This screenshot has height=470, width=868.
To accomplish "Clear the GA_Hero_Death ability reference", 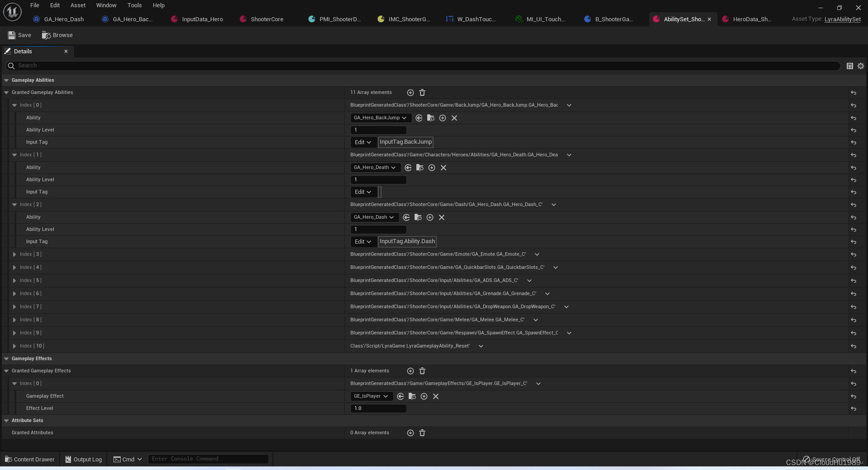I will tap(443, 168).
